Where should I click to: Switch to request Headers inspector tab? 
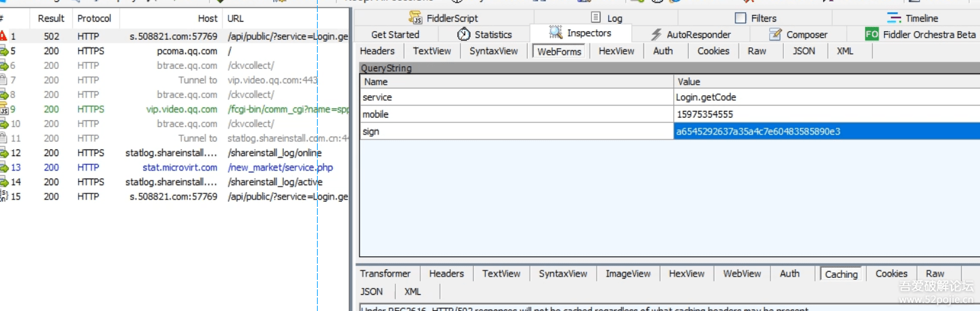(x=377, y=51)
